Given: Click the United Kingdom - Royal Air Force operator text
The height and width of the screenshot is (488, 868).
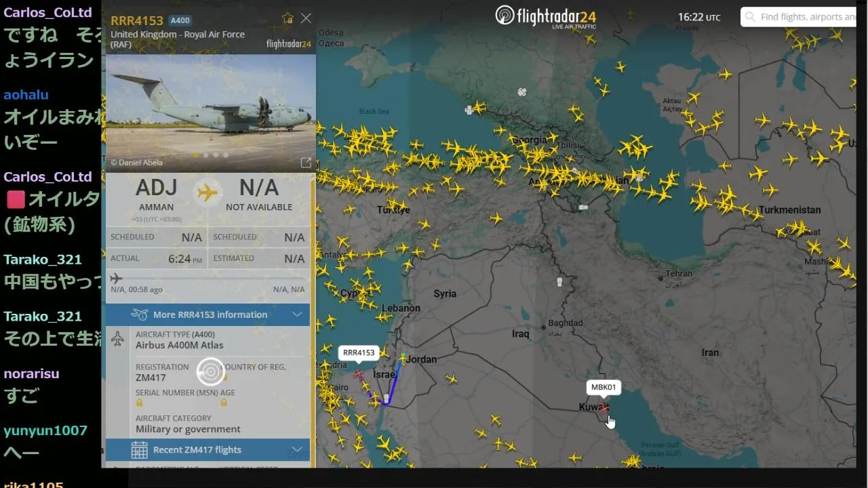Looking at the screenshot, I should coord(178,39).
